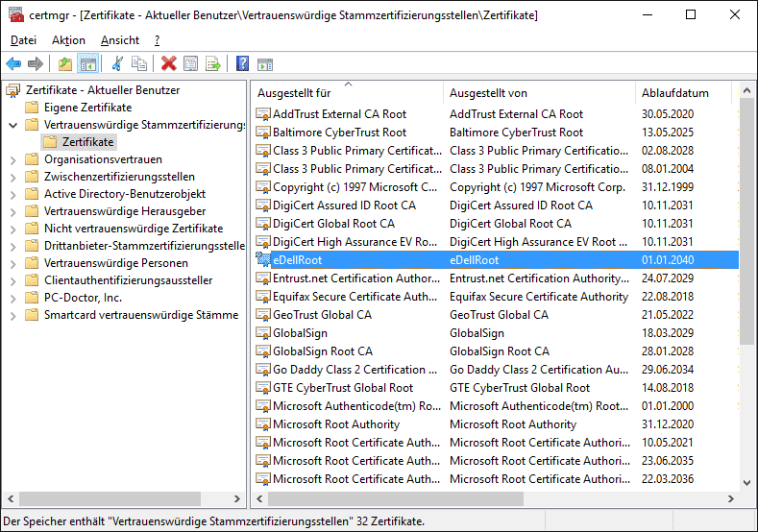
Task: Select Copyright (c) 1997 Microsoft Corp. row
Action: (x=497, y=187)
